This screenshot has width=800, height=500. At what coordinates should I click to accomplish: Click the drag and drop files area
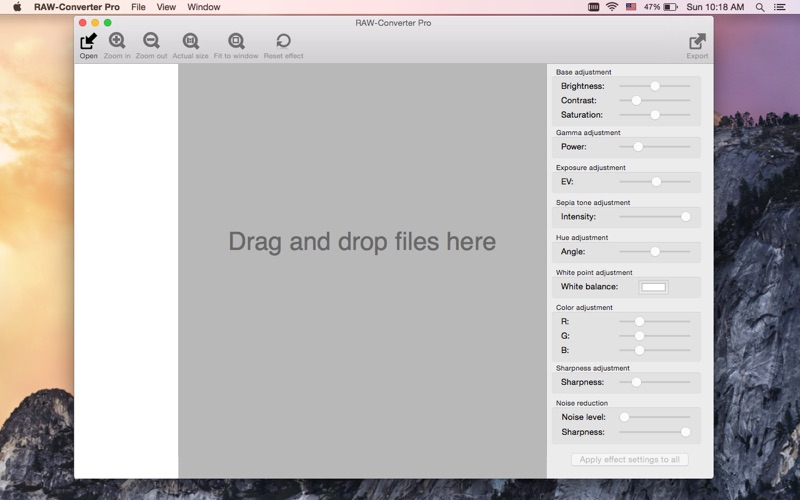362,242
